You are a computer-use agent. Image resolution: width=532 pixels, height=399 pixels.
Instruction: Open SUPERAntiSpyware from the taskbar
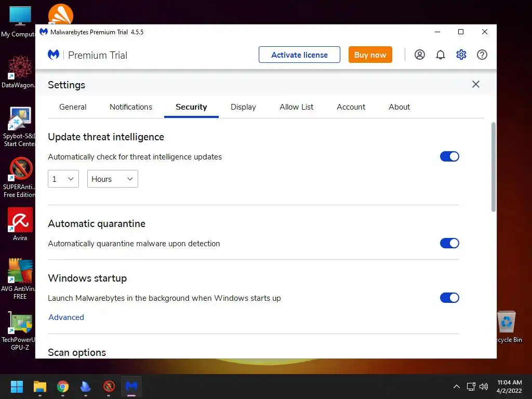(x=109, y=387)
